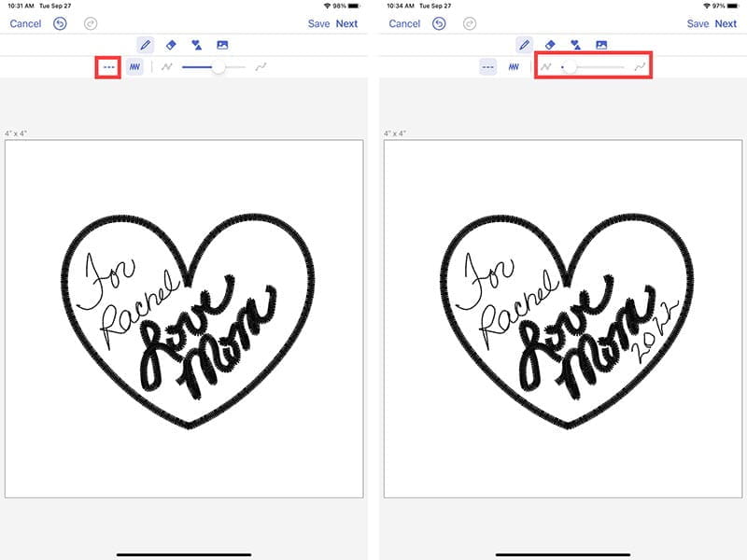The width and height of the screenshot is (747, 560).
Task: Click the smoothing slider knob in left screen
Action: (218, 67)
